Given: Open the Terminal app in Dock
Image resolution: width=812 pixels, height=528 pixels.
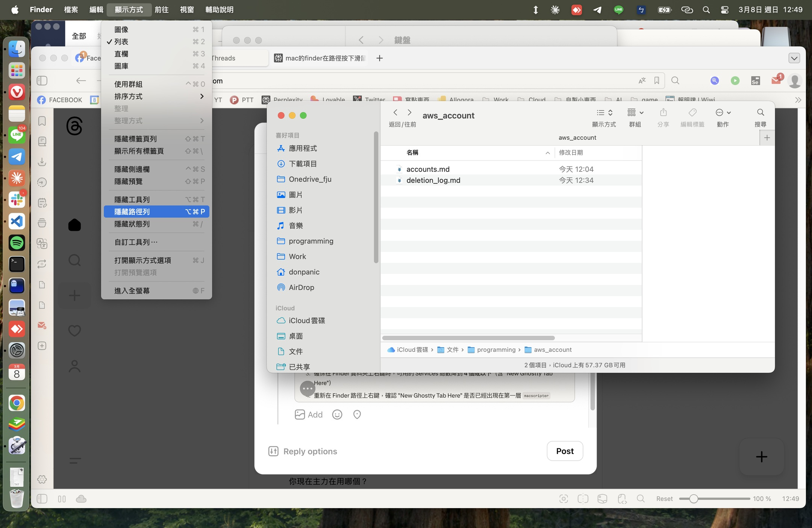Looking at the screenshot, I should [17, 264].
